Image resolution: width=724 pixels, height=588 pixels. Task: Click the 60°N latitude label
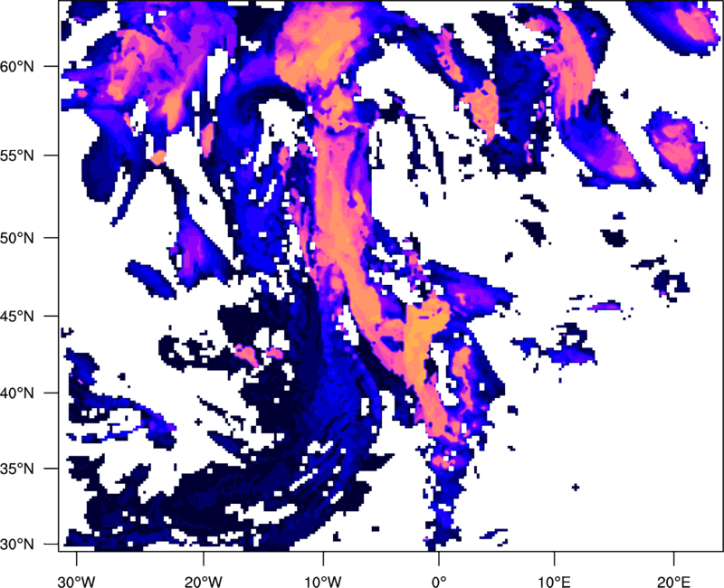(17, 66)
